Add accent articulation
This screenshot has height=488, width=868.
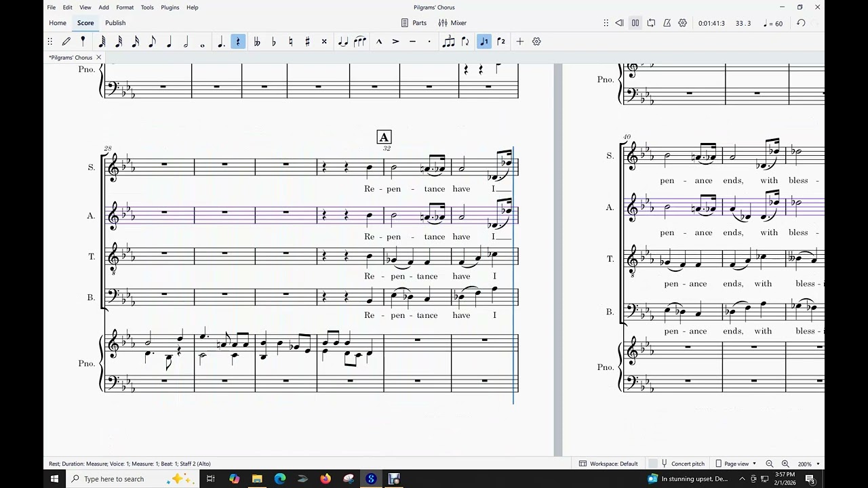pyautogui.click(x=395, y=41)
